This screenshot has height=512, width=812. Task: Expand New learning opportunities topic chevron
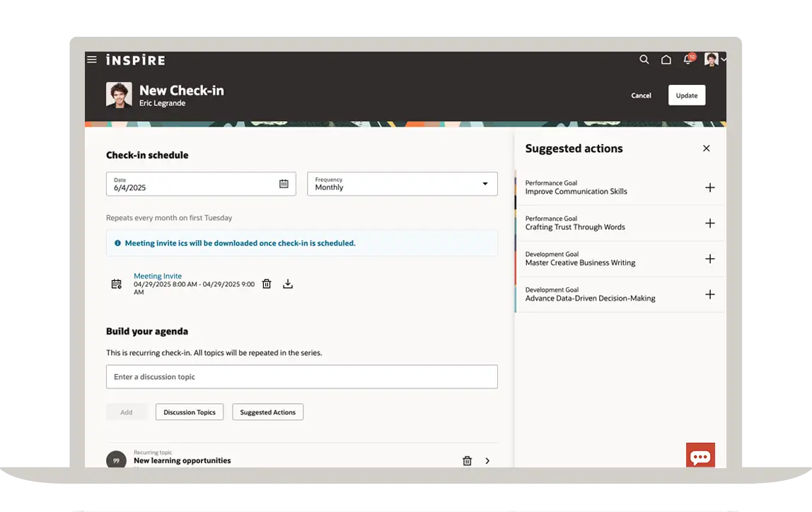pyautogui.click(x=487, y=461)
